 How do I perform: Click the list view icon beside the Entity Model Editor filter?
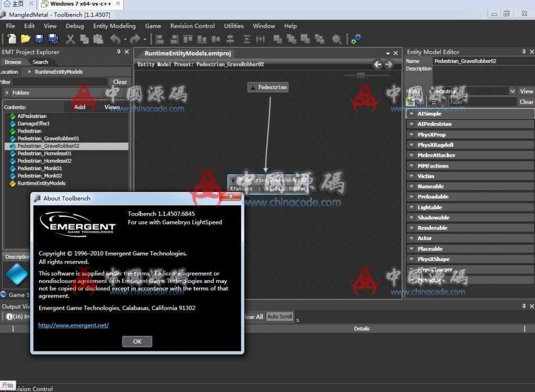pos(433,102)
